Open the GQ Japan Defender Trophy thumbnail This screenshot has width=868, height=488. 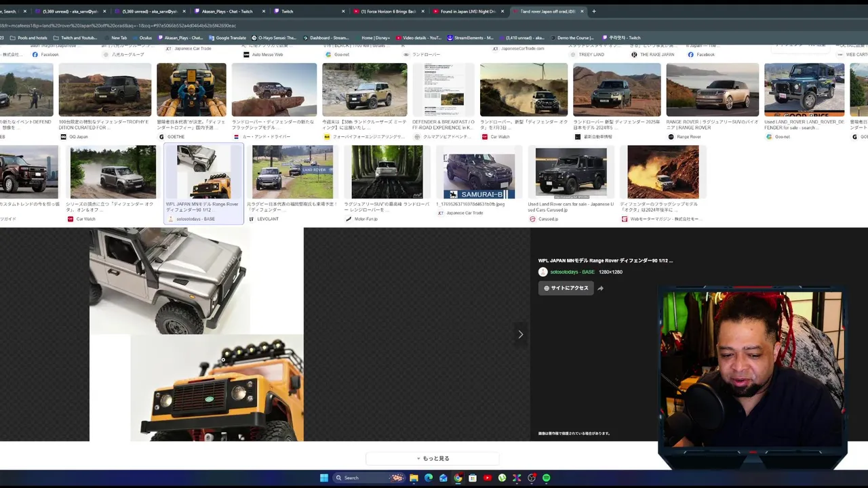[105, 89]
